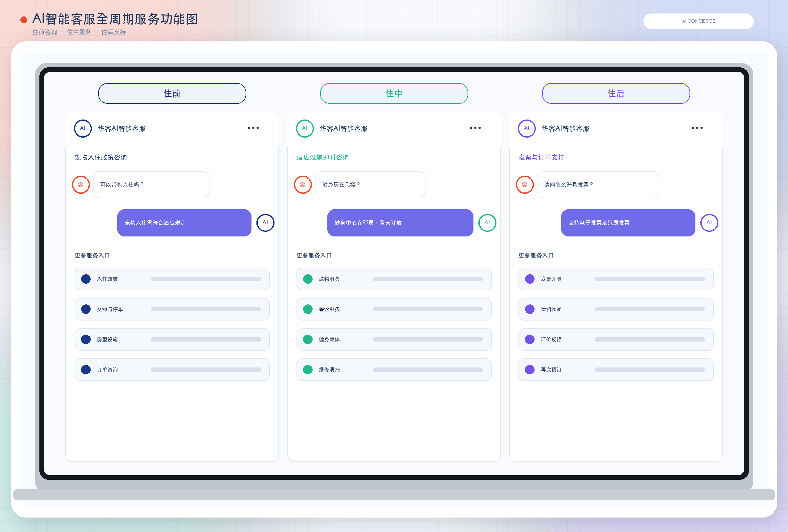Click the 发票与订单支持 topic heading
The image size is (788, 532).
(x=541, y=157)
